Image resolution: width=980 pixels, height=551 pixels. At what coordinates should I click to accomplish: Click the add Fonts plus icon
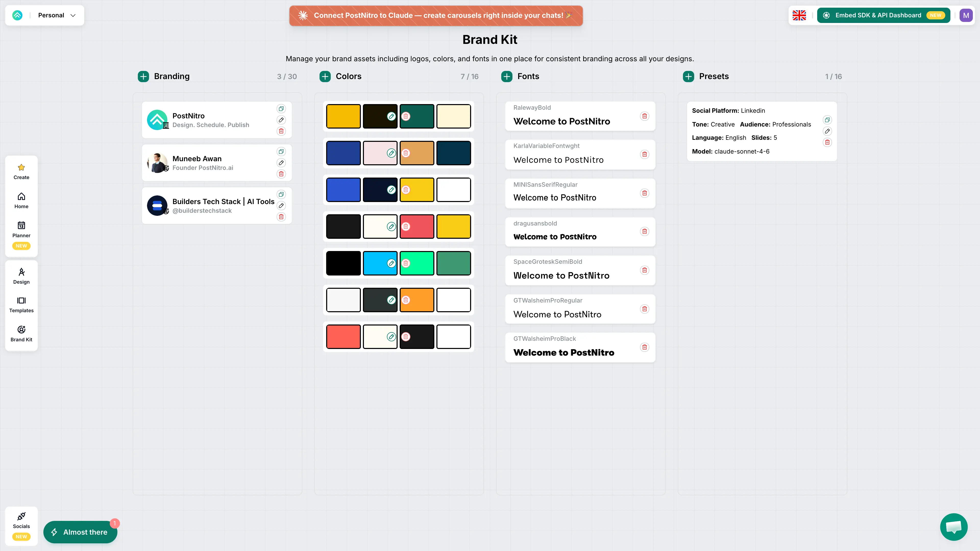click(507, 77)
